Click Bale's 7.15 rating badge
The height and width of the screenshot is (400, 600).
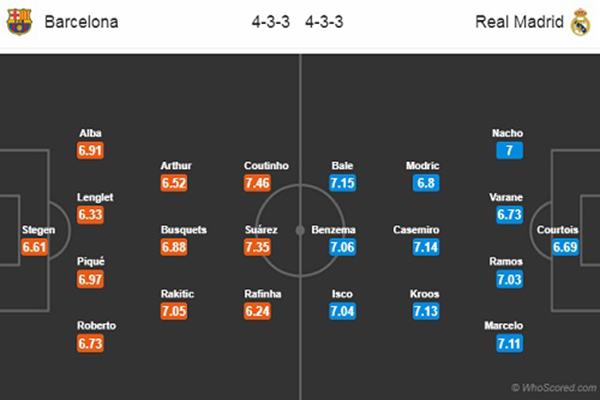click(x=342, y=183)
